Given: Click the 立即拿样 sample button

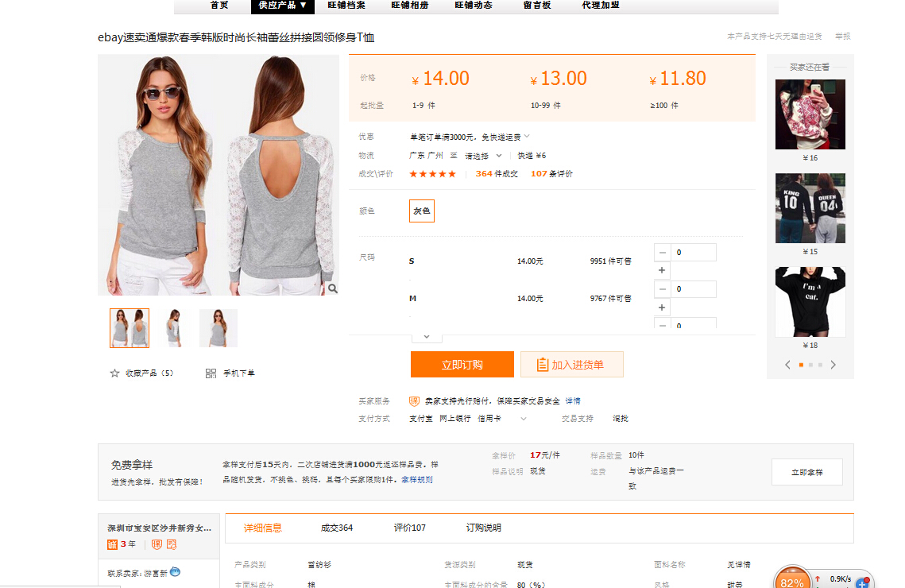Looking at the screenshot, I should click(806, 472).
